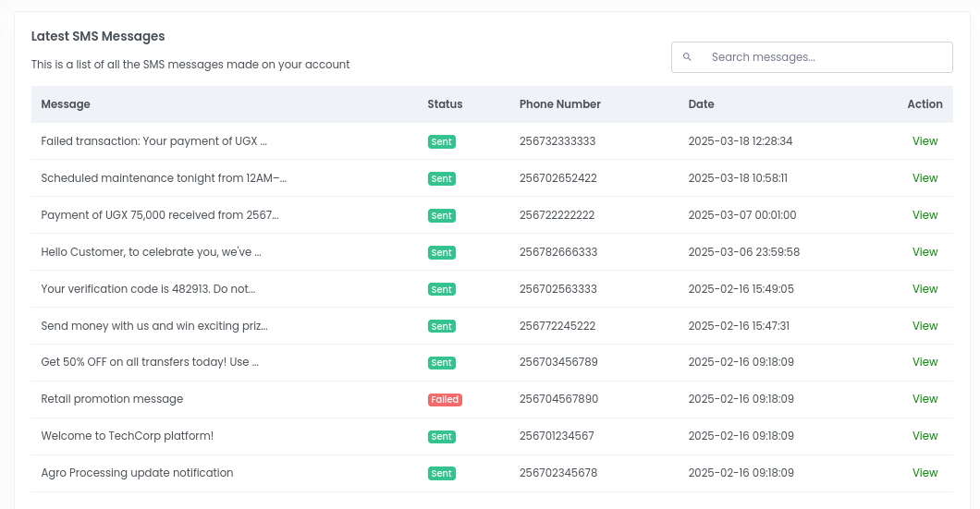Image resolution: width=980 pixels, height=509 pixels.
Task: Click the Sent badge for Failed transaction row
Action: 441,141
